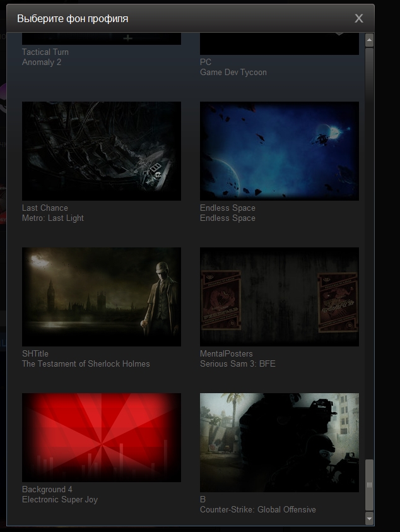Click the 'Game Dev Tycoon' game name

(x=233, y=73)
